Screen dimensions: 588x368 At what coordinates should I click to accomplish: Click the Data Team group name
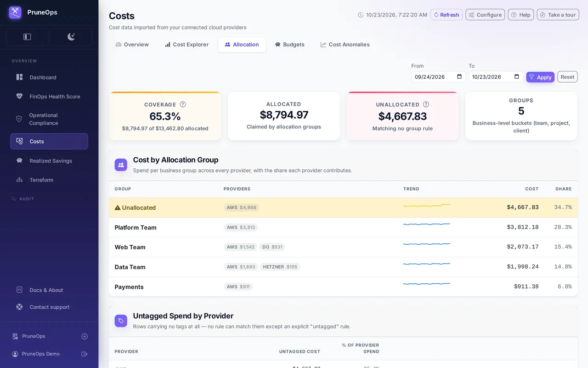(x=130, y=267)
